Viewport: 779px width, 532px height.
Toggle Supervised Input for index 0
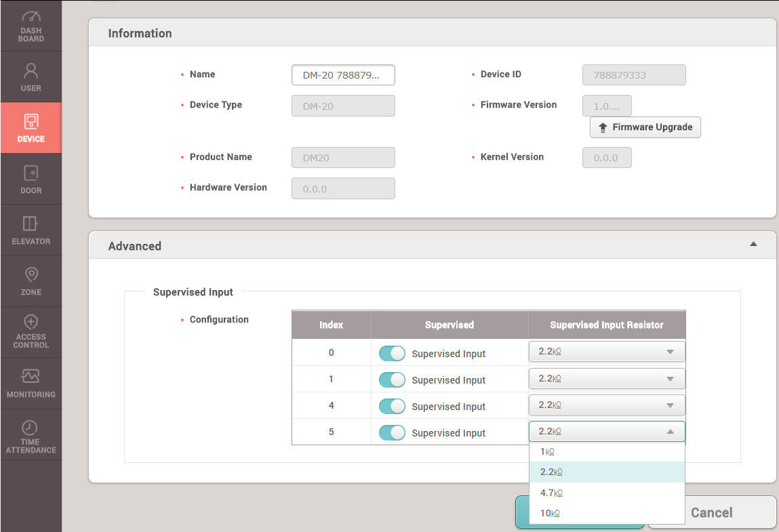tap(392, 353)
